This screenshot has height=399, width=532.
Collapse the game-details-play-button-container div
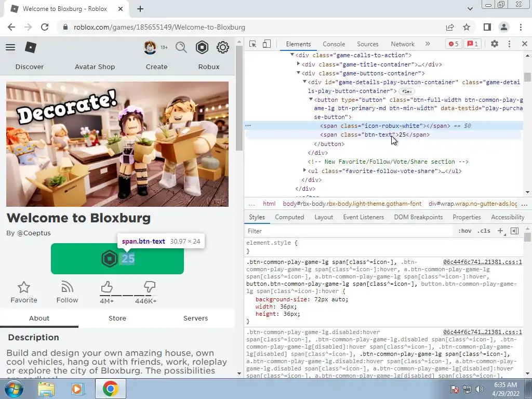304,82
